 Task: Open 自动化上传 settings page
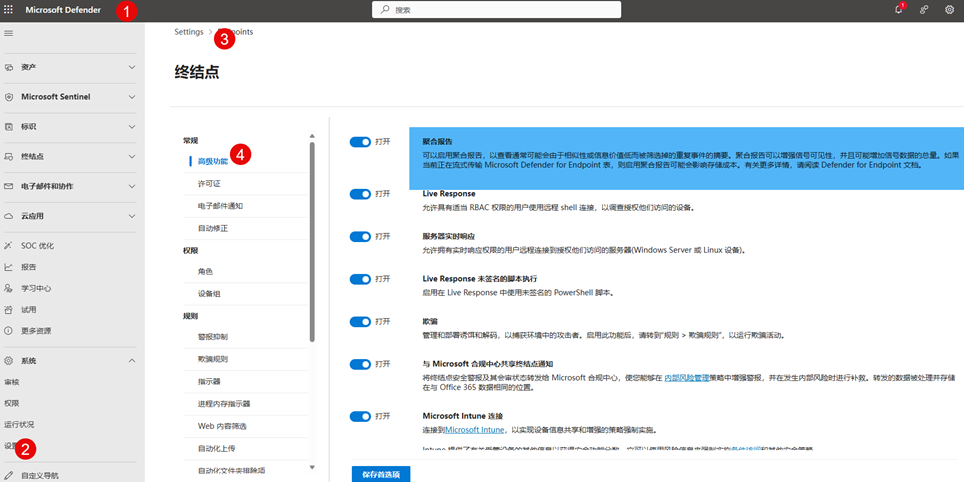(x=216, y=448)
